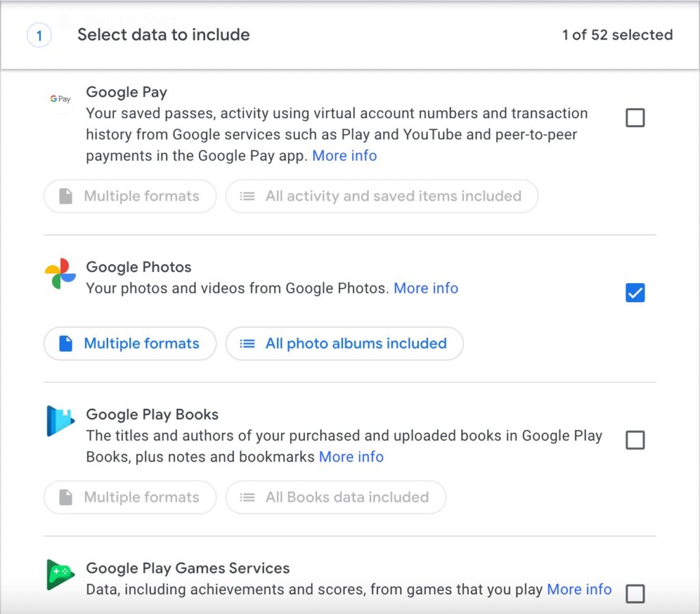Click the Select data to include header
The width and height of the screenshot is (700, 614).
tap(163, 35)
